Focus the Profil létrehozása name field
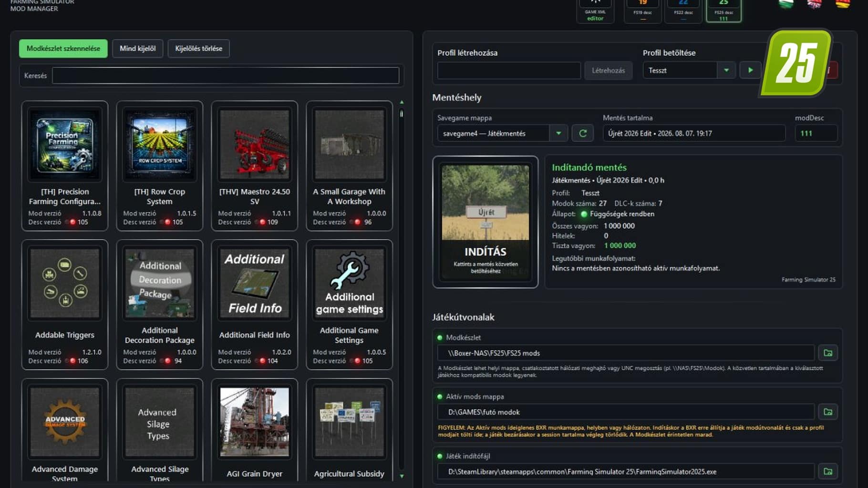 [509, 71]
